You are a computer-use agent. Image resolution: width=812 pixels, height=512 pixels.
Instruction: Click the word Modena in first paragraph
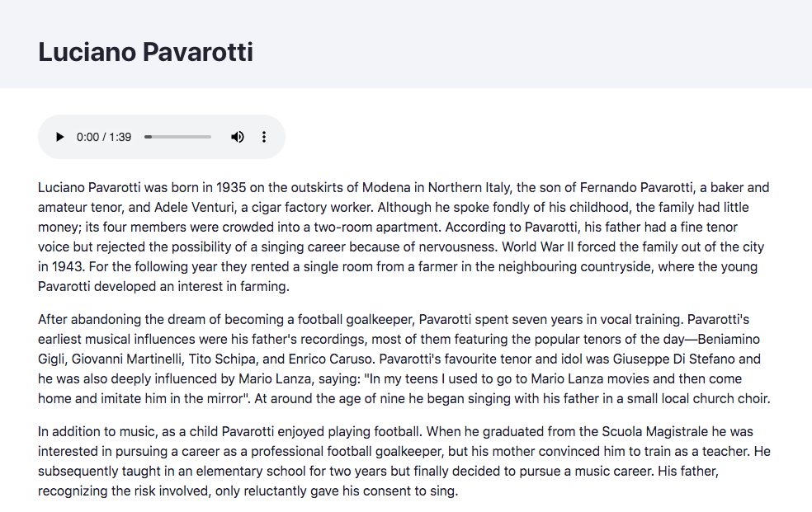[386, 187]
